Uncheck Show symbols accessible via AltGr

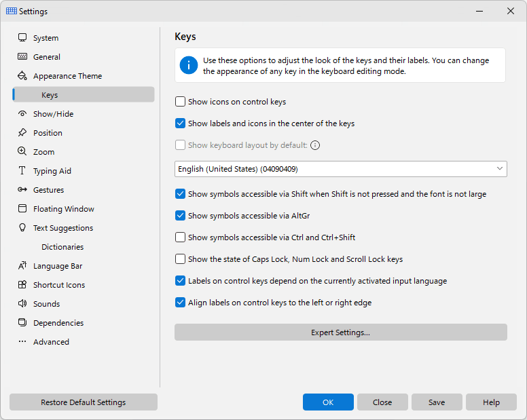pos(180,216)
